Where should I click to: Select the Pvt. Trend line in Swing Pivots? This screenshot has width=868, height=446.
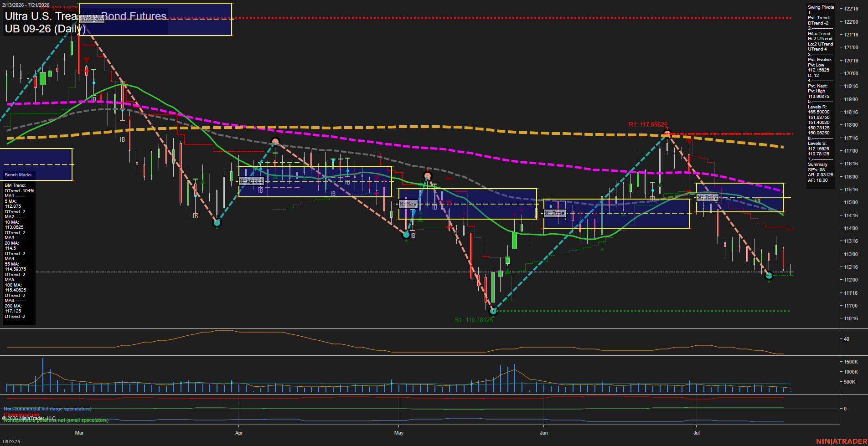coord(819,18)
